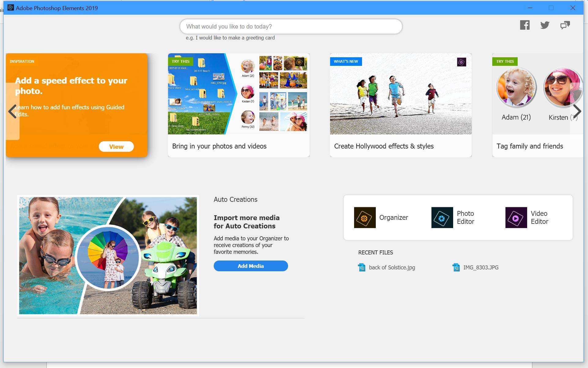Open the feedback chat bubbles icon

[x=565, y=25]
